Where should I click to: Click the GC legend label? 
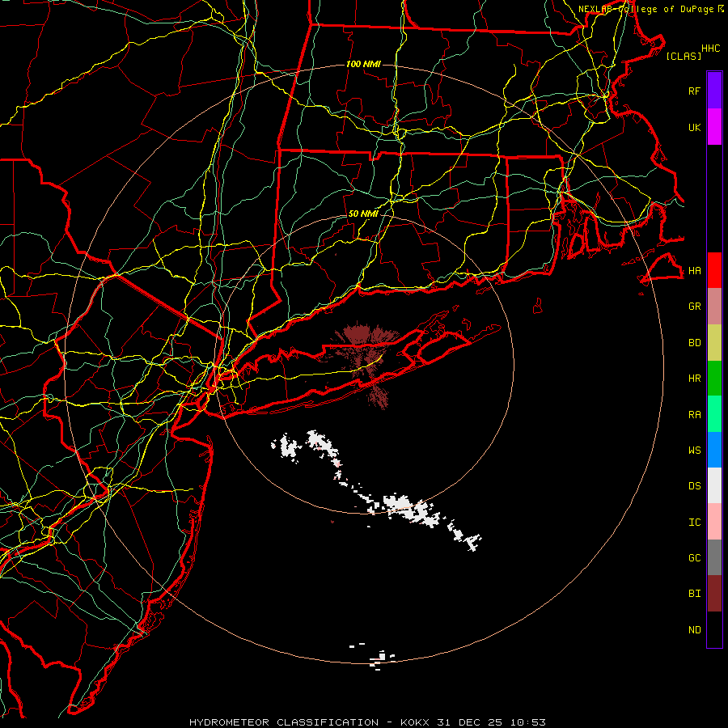point(695,558)
